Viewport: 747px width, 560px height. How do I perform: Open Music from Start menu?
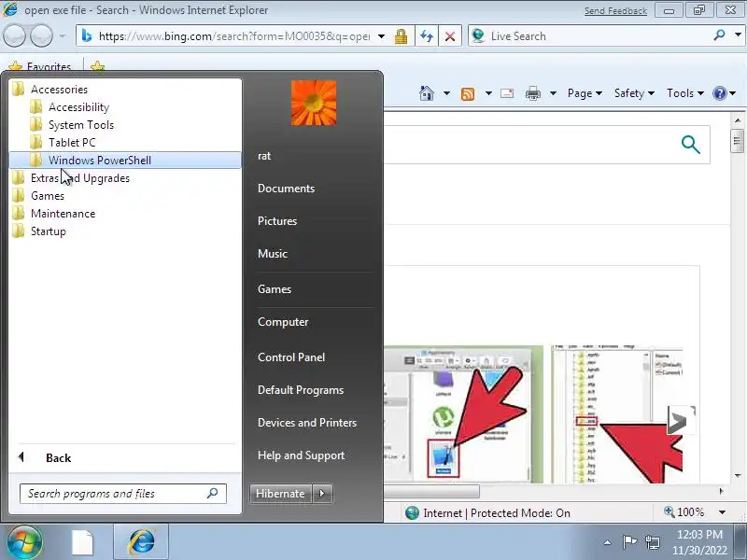pyautogui.click(x=273, y=253)
